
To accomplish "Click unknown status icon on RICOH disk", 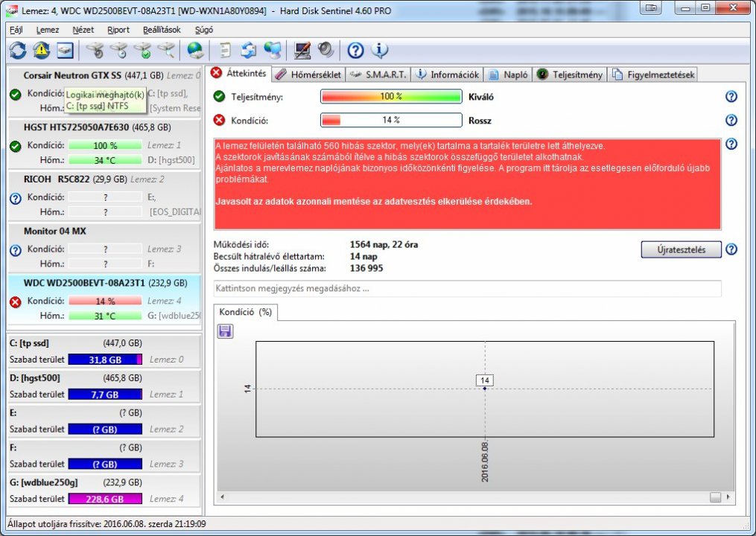I will (16, 198).
